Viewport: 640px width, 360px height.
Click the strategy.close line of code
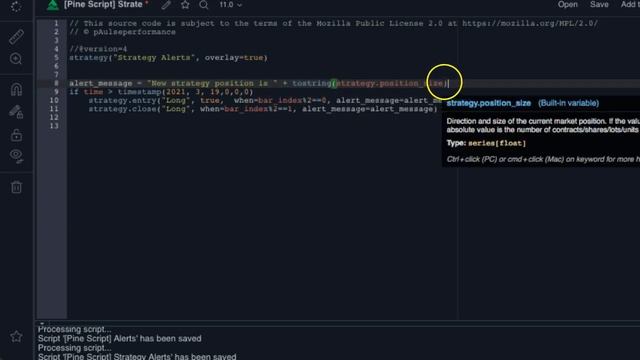pos(263,109)
